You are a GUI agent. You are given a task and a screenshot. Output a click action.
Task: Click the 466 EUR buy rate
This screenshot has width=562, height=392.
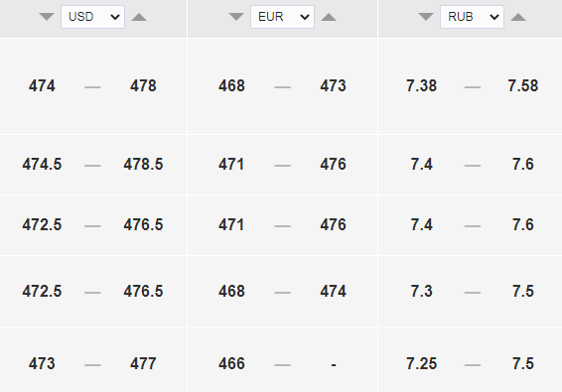(231, 363)
